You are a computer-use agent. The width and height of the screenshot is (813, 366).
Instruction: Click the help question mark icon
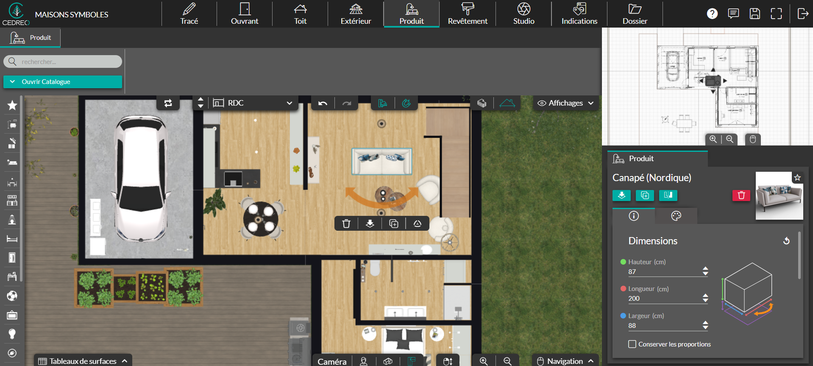pyautogui.click(x=712, y=14)
